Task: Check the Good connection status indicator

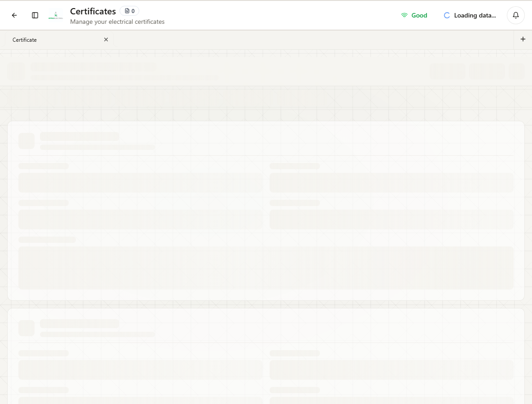Action: click(x=414, y=15)
